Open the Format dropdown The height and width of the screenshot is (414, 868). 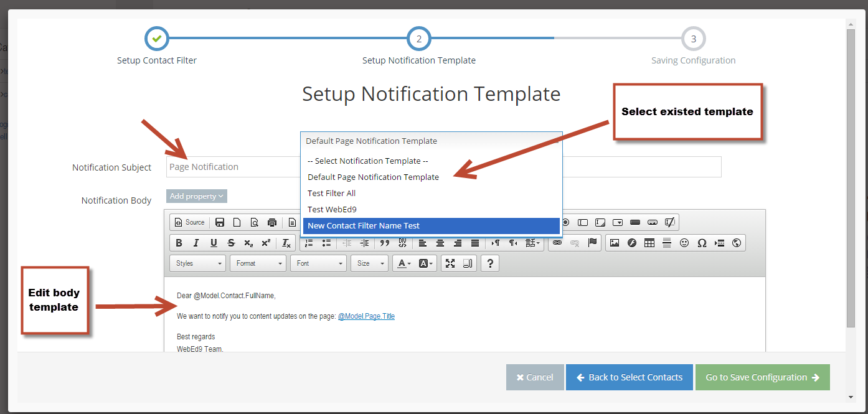point(258,263)
